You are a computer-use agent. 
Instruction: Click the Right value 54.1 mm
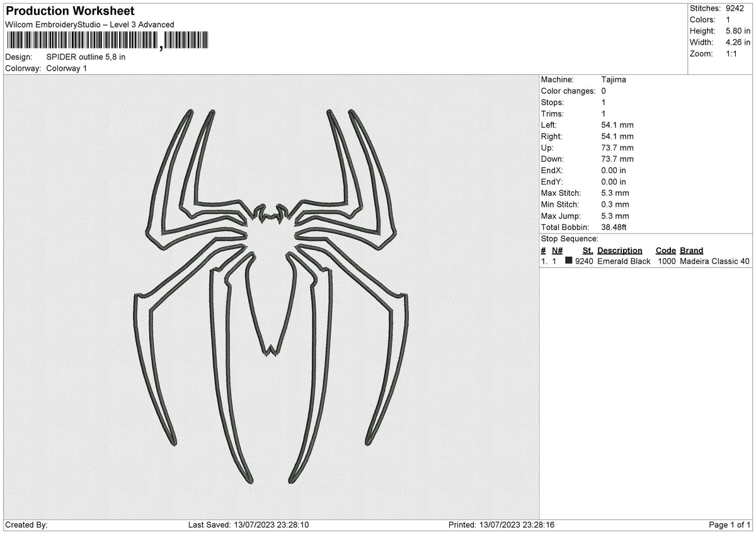(617, 137)
